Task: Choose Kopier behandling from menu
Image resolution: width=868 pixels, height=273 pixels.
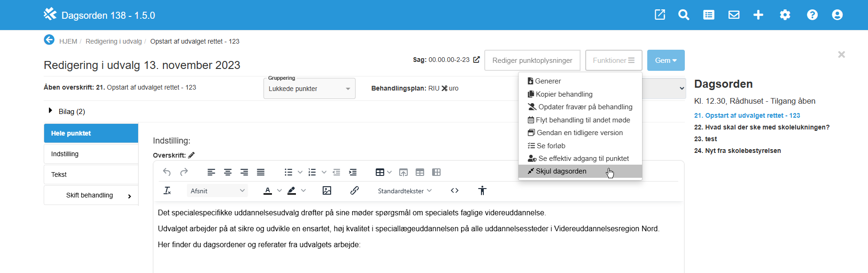Action: click(x=564, y=94)
